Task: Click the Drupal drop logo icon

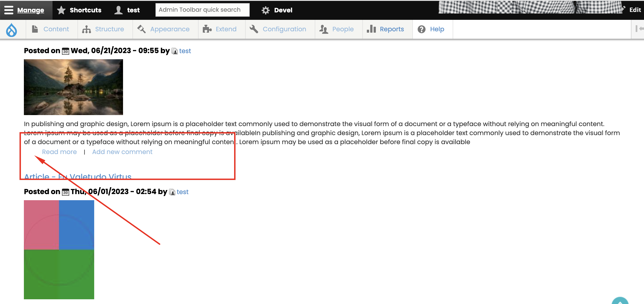Action: tap(11, 29)
